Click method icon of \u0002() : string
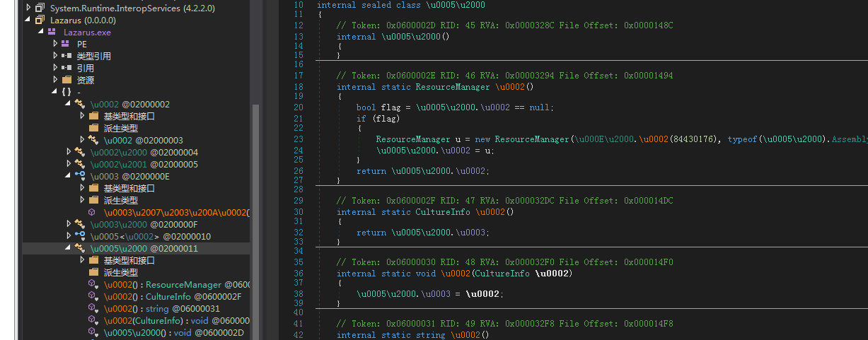868x340 pixels. point(93,308)
